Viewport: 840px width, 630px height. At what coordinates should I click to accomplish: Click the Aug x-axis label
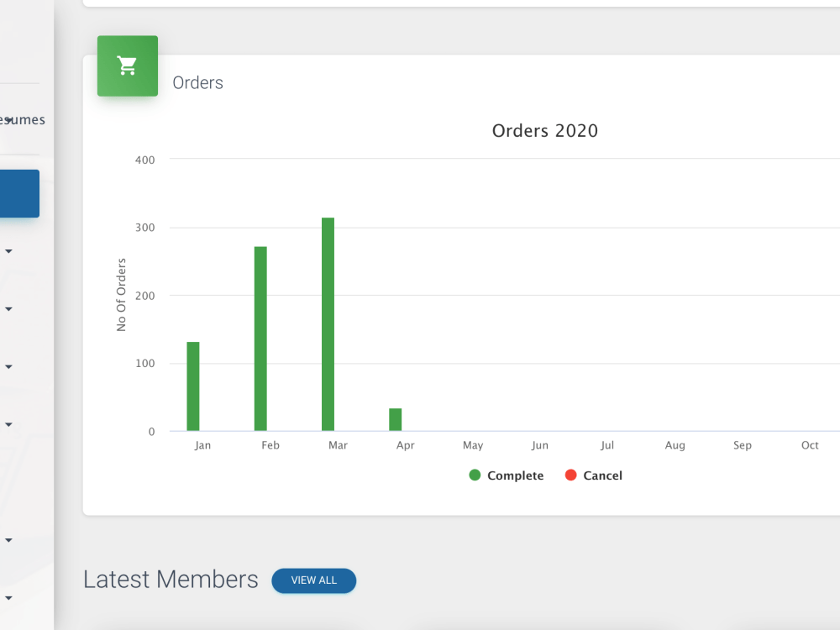(x=675, y=445)
